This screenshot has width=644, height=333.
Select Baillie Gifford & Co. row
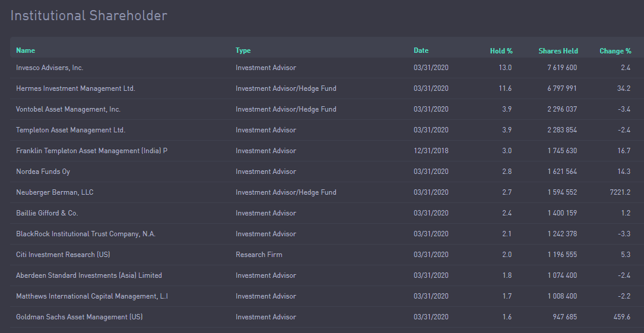coord(327,213)
